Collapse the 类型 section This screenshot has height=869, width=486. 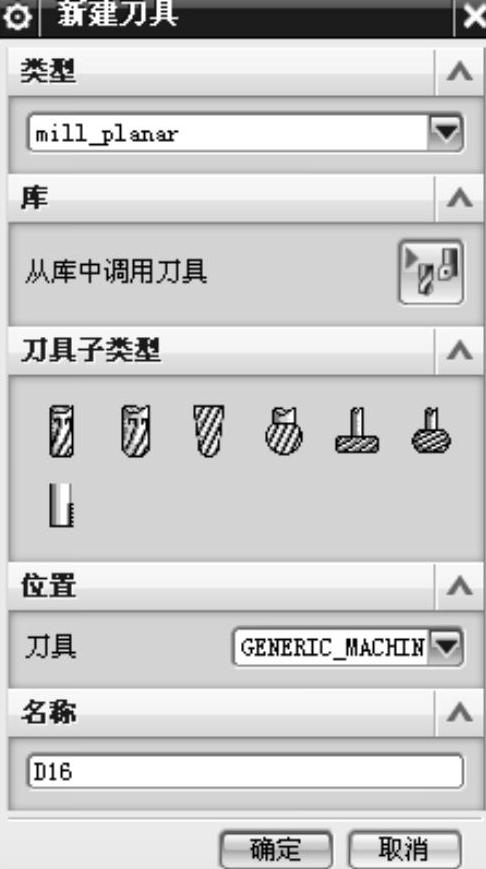[x=459, y=72]
